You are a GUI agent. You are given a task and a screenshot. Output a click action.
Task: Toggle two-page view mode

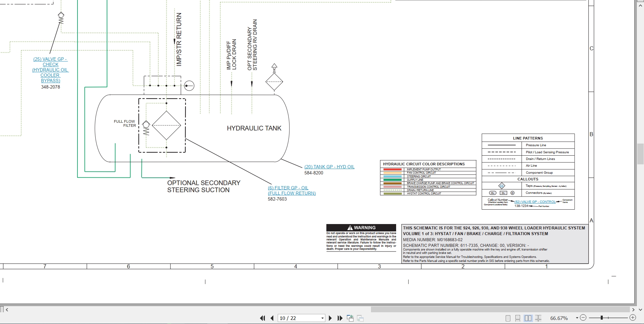pos(528,318)
